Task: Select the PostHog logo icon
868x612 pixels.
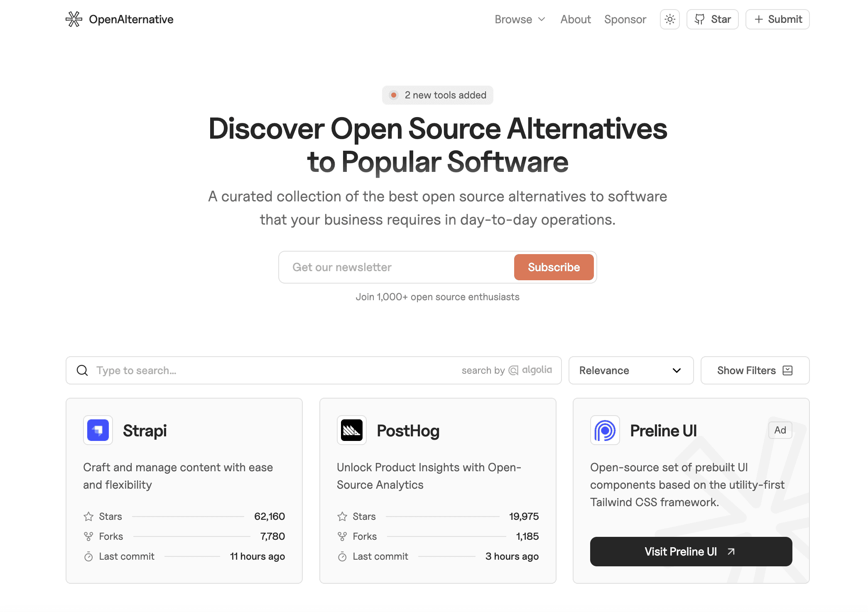Action: pyautogui.click(x=351, y=430)
